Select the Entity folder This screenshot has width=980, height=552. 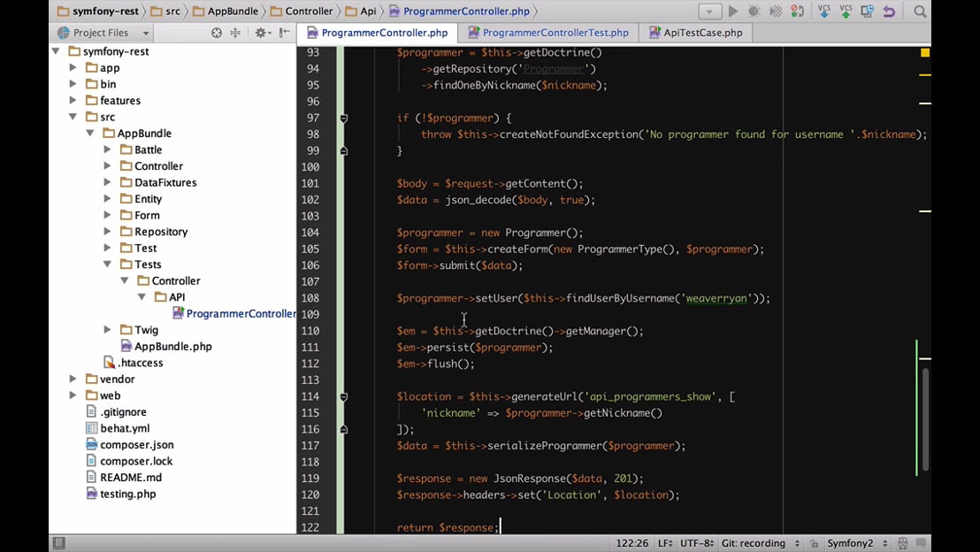coord(141,199)
